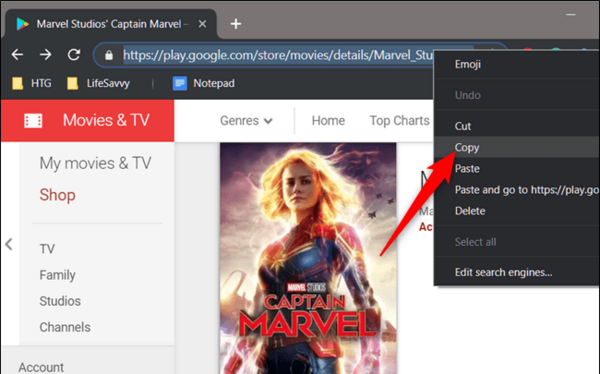Viewport: 600px width, 374px height.
Task: Click the browser Back arrow
Action: pyautogui.click(x=18, y=55)
